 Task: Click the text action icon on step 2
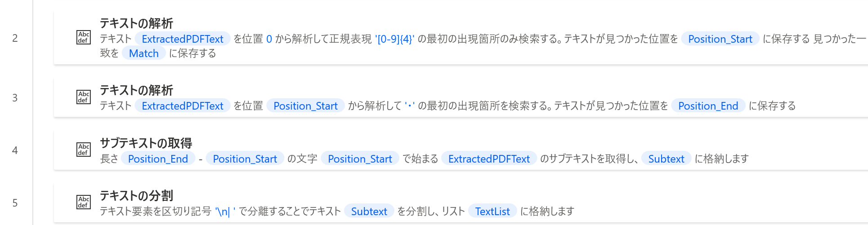(84, 38)
